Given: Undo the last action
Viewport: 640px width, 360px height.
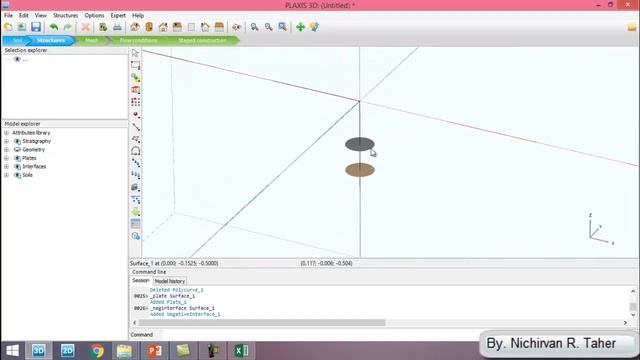Looking at the screenshot, I should point(53,27).
